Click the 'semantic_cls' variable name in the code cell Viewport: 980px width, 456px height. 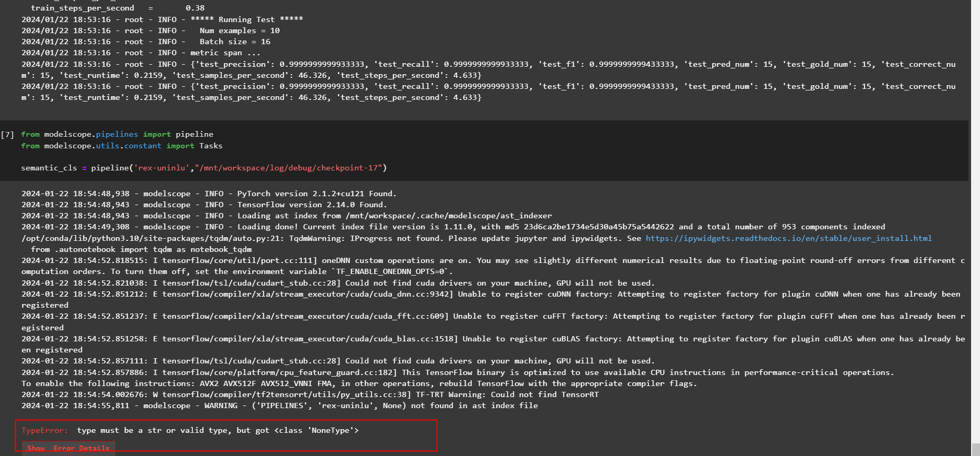tap(49, 168)
